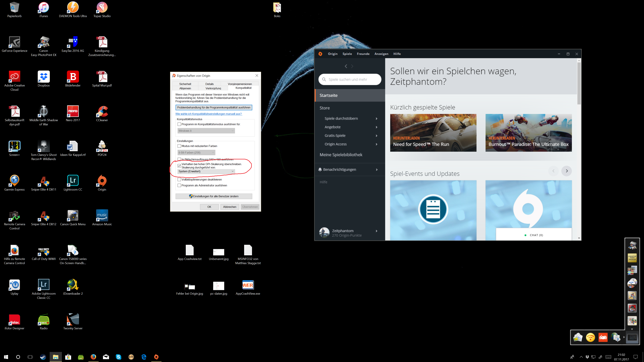
Task: Open the System (Erweitert) scaling dropdown
Action: pos(206,171)
